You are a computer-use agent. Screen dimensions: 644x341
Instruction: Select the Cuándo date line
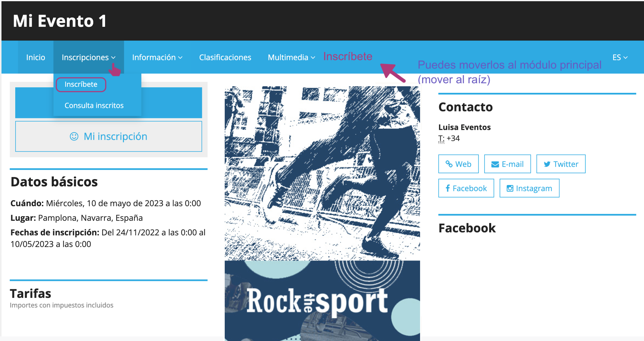click(106, 203)
